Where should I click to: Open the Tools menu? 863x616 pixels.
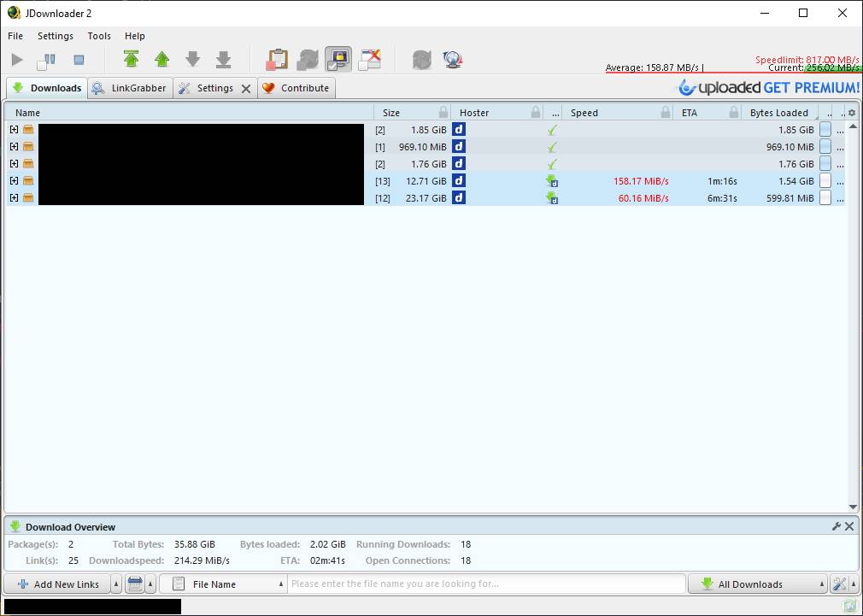(x=99, y=36)
